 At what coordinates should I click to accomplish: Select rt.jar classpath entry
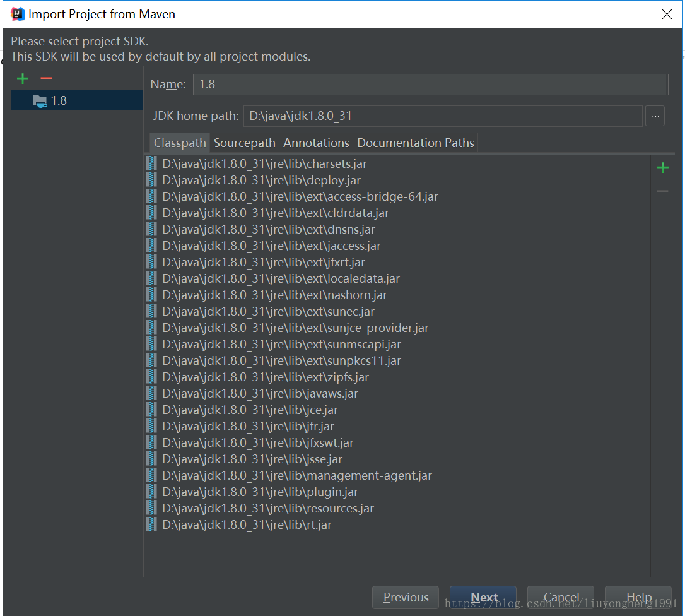coord(397,524)
